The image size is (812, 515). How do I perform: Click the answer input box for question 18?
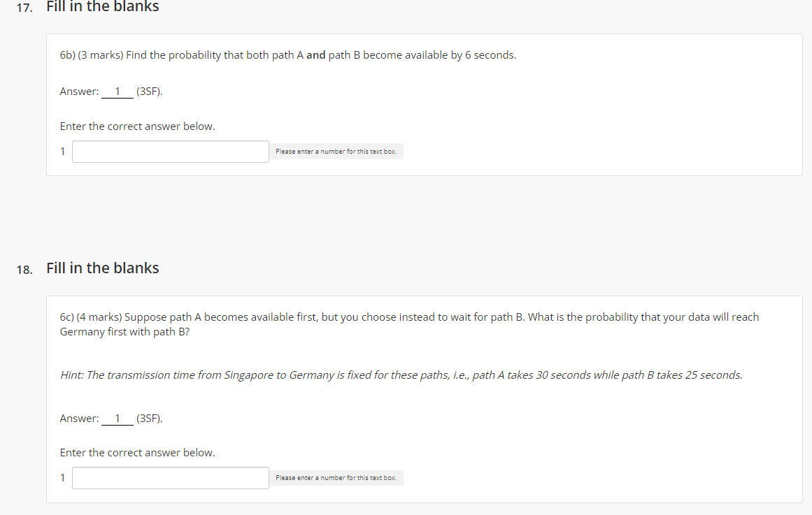170,477
